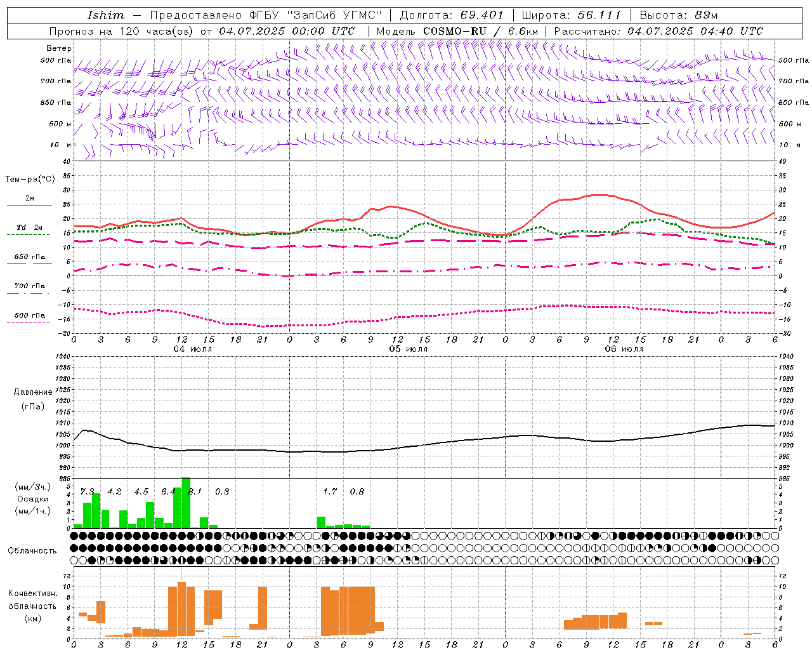The height and width of the screenshot is (650, 812).
Task: Click the latitude value Широта: 56.111
Action: (572, 15)
